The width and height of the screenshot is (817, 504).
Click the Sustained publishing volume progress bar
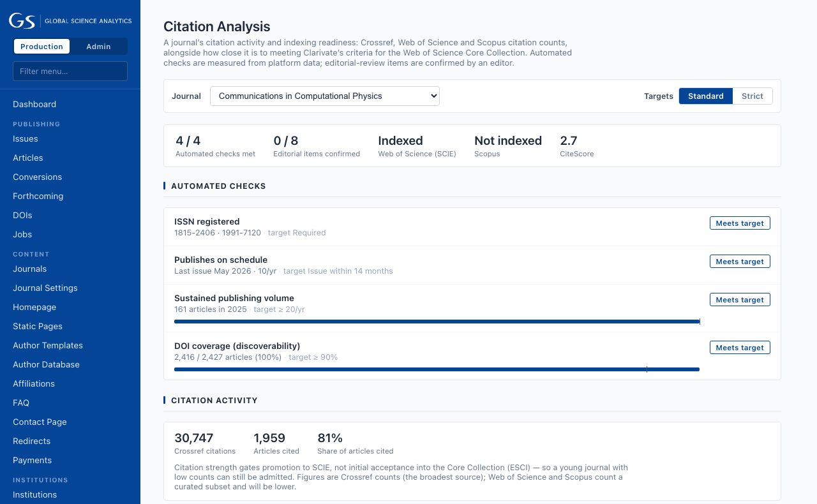437,322
